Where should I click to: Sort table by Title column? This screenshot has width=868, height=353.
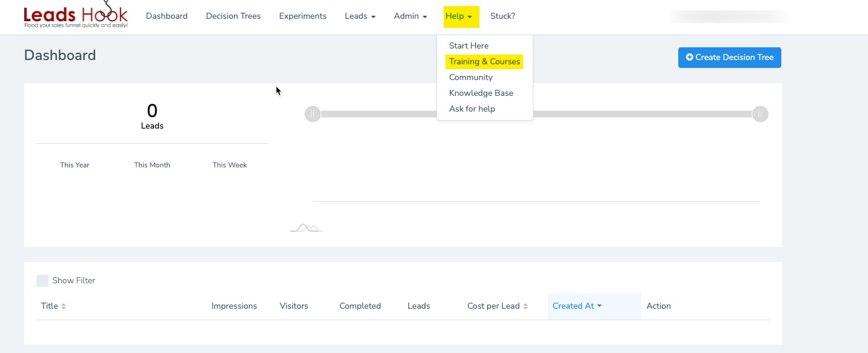pos(53,306)
